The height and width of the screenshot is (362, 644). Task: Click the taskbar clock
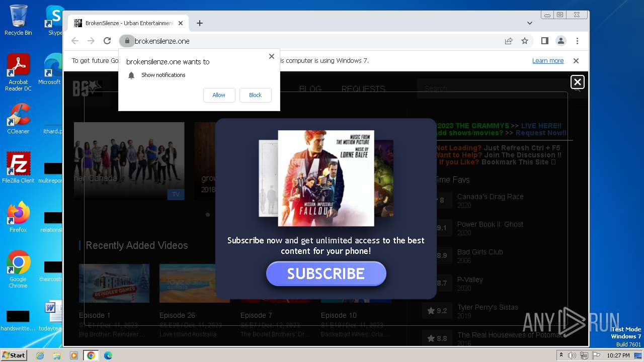[x=618, y=355]
